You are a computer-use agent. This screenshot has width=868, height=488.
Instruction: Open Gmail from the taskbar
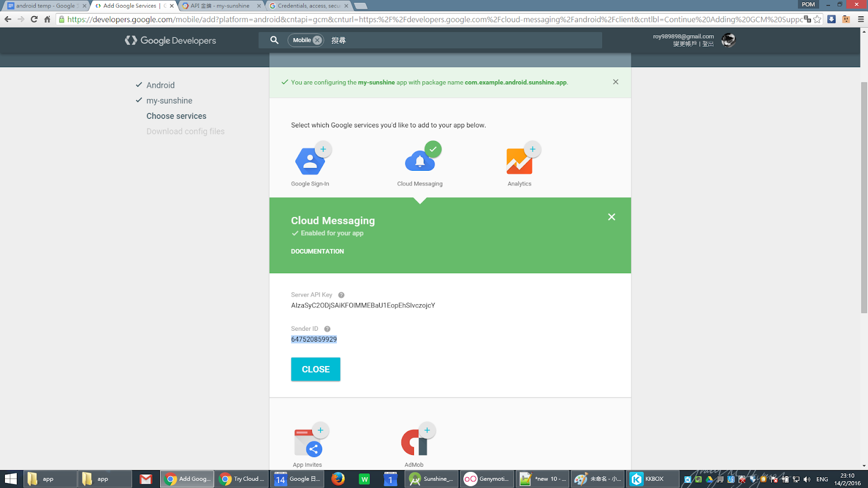click(146, 479)
